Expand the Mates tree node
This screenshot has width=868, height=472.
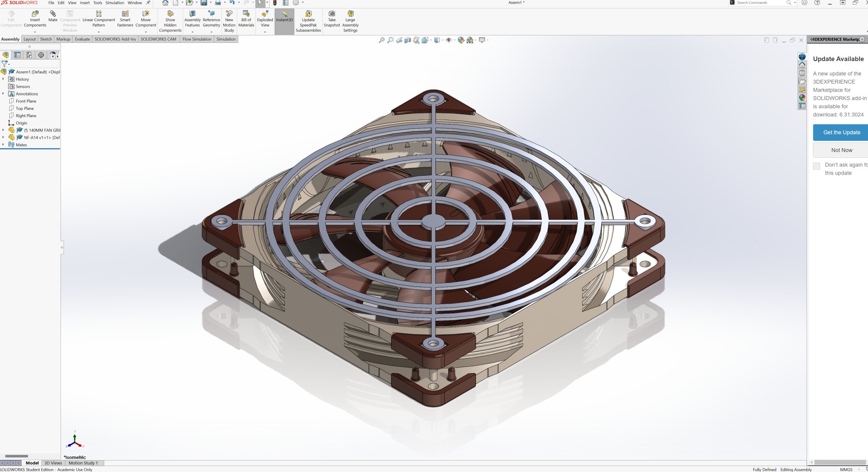(x=3, y=145)
